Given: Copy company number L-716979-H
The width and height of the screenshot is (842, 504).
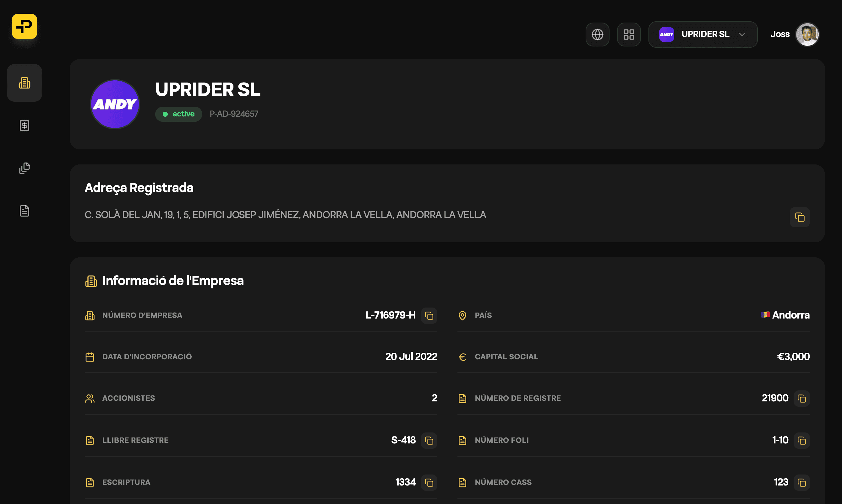Looking at the screenshot, I should 429,315.
